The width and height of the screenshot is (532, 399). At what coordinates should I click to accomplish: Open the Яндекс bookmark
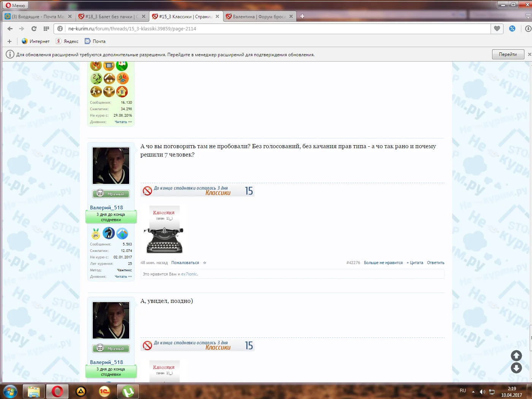(x=67, y=41)
